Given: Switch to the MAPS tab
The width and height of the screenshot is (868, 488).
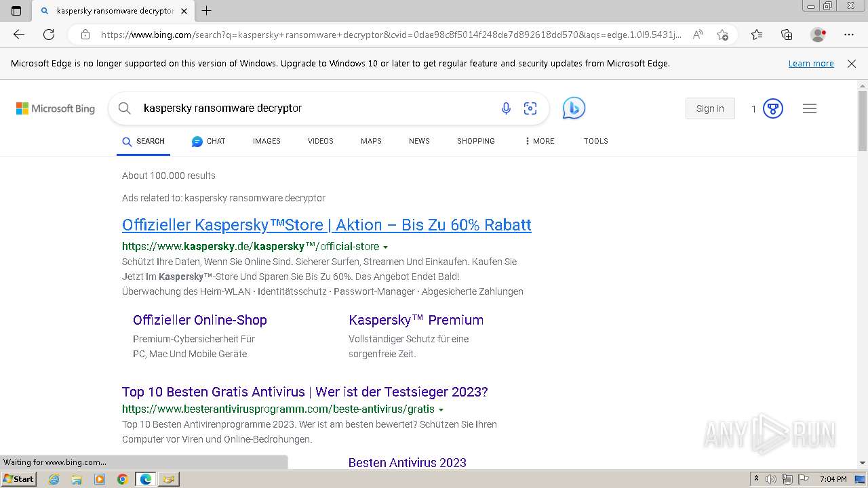Looking at the screenshot, I should pos(371,141).
